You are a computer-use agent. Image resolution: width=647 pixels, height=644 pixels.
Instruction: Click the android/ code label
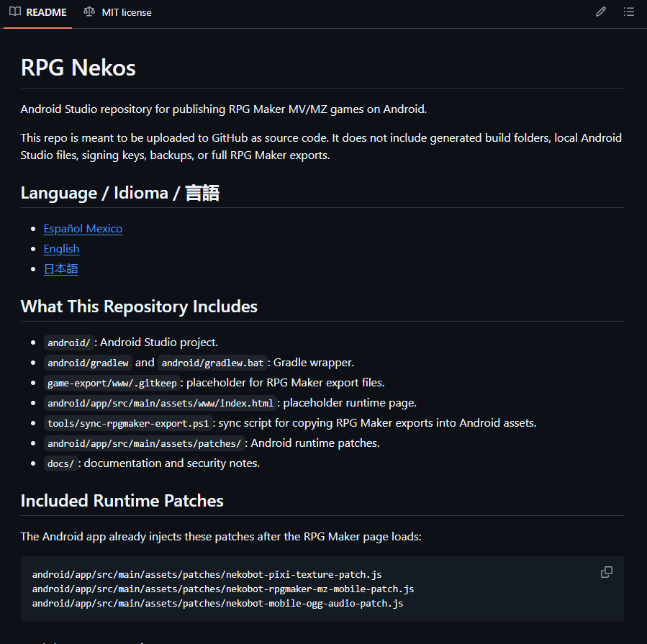tap(69, 343)
